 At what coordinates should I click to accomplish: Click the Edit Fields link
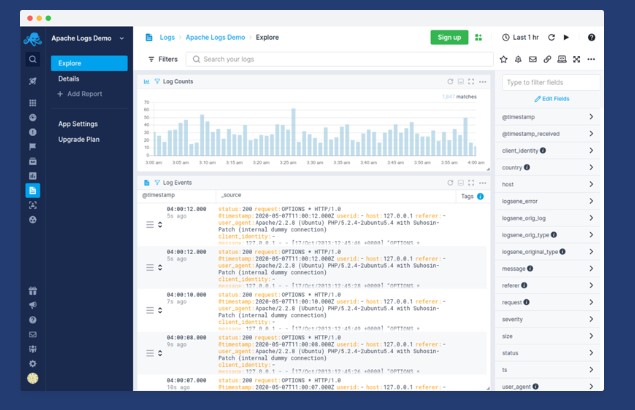point(552,99)
